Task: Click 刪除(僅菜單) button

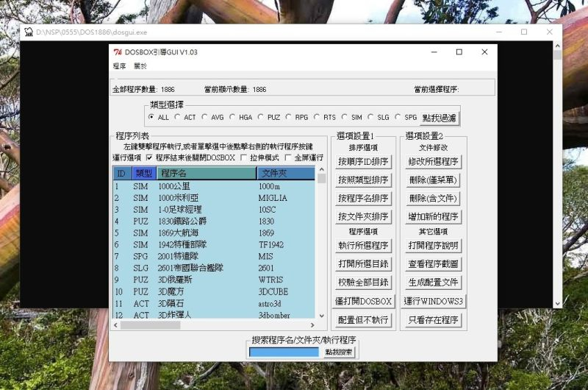Action: coord(433,180)
